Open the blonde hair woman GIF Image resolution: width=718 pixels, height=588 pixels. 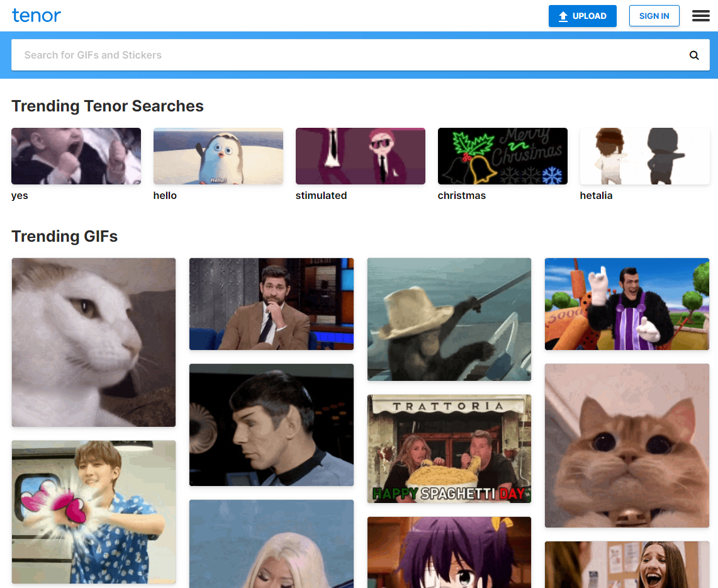tap(272, 544)
